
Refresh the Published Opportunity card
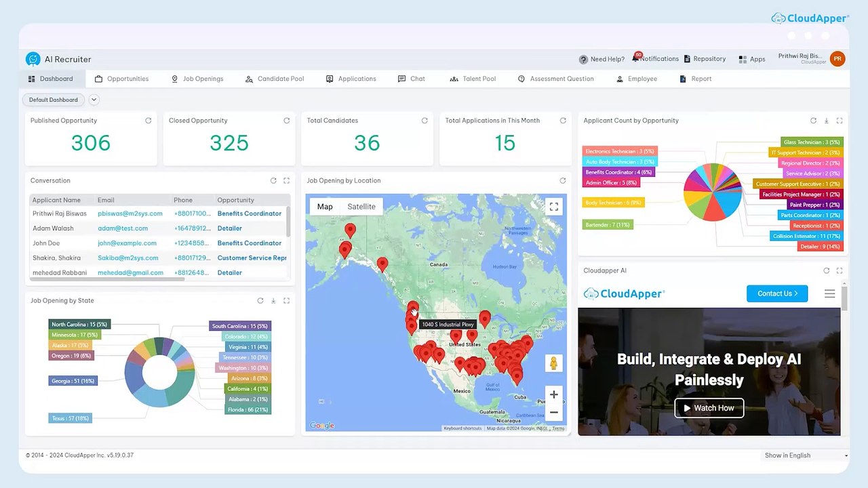(148, 121)
